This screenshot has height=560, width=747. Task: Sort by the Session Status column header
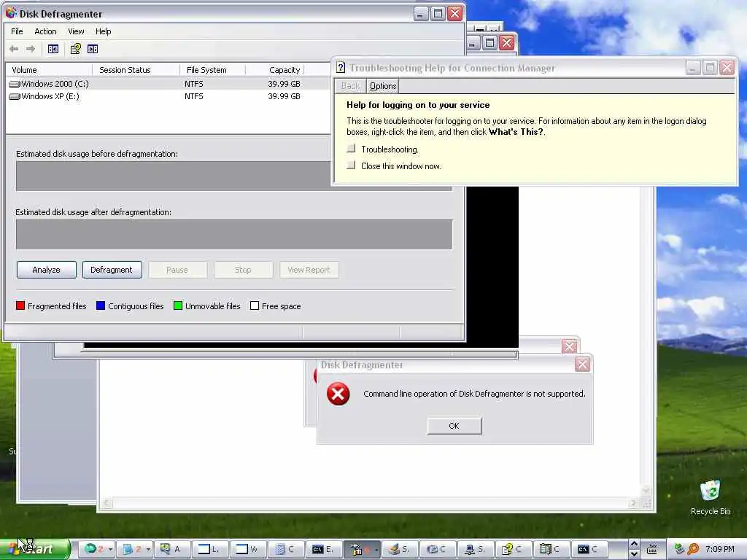(136, 70)
